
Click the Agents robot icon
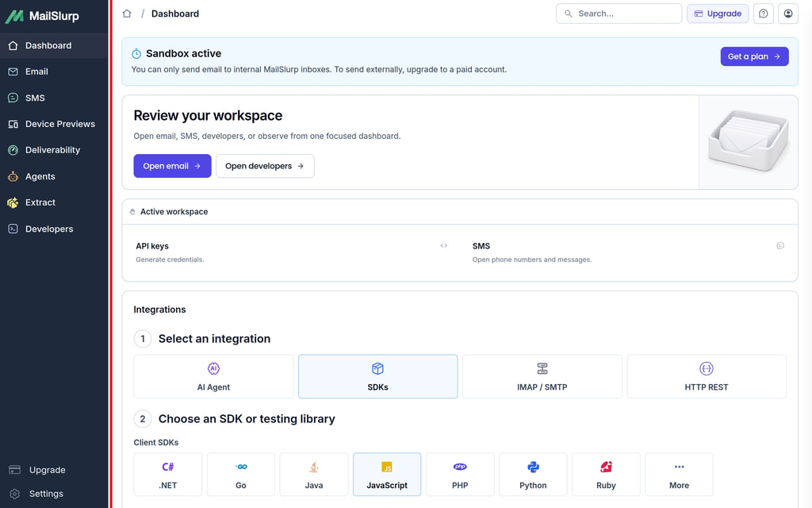click(13, 176)
